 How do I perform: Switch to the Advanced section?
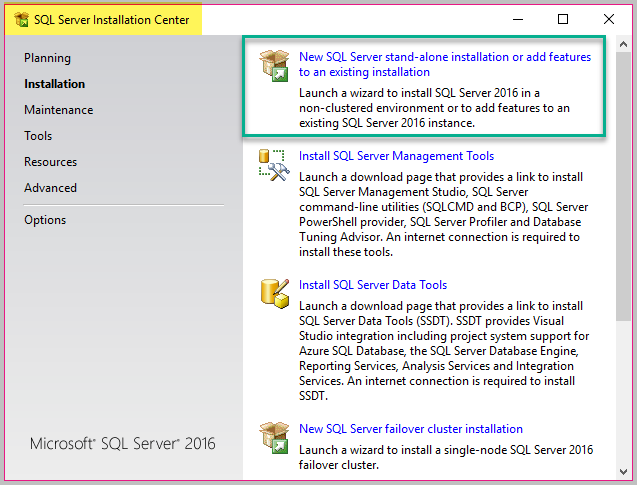point(50,188)
